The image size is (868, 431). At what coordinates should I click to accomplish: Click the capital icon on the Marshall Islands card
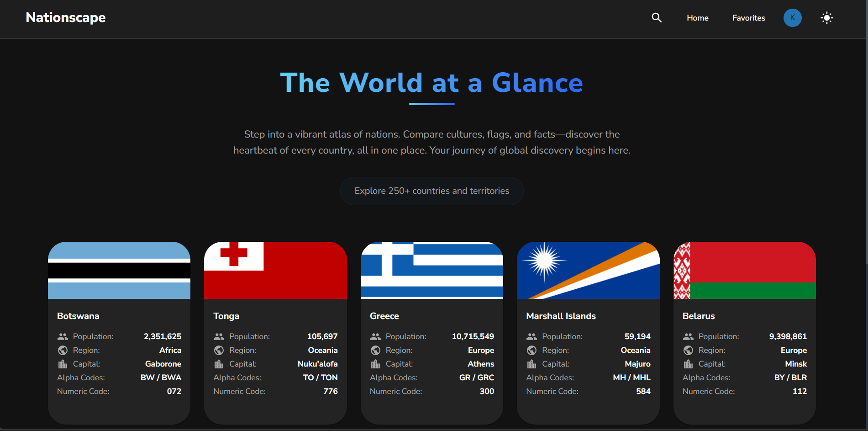(x=531, y=364)
